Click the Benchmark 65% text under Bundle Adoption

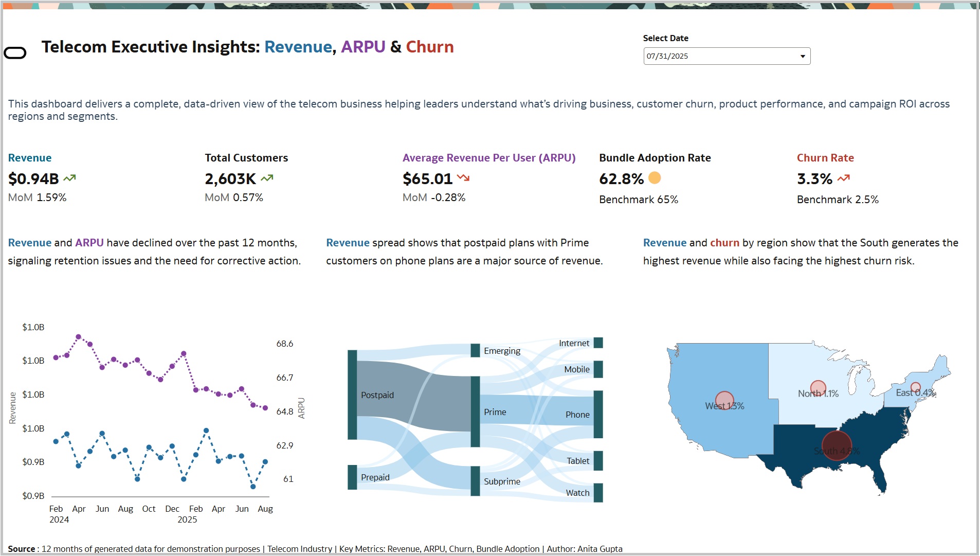tap(638, 200)
